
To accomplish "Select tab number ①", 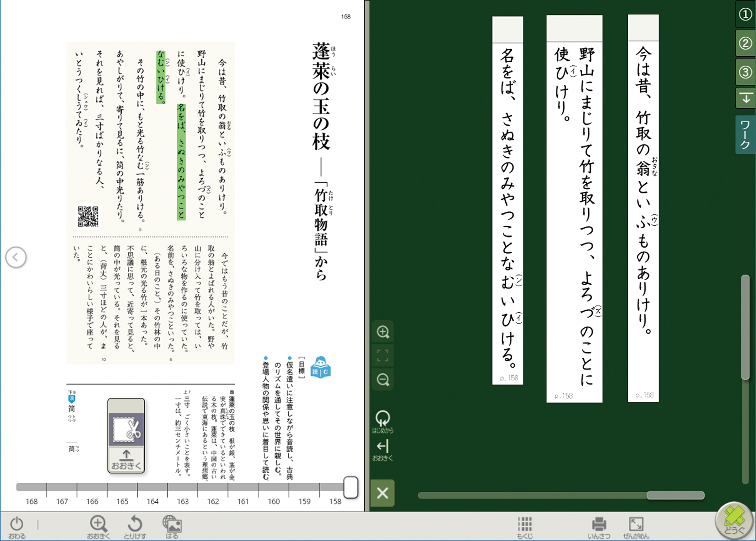I will coord(745,14).
